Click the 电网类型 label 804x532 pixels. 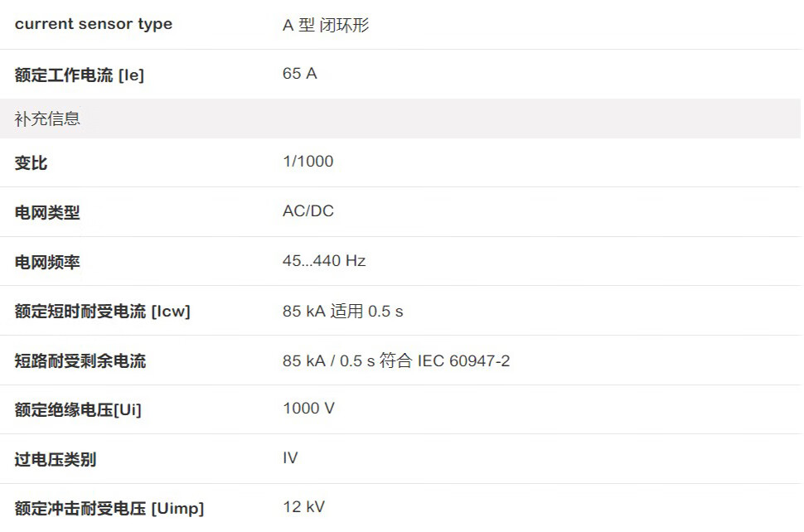tap(47, 212)
